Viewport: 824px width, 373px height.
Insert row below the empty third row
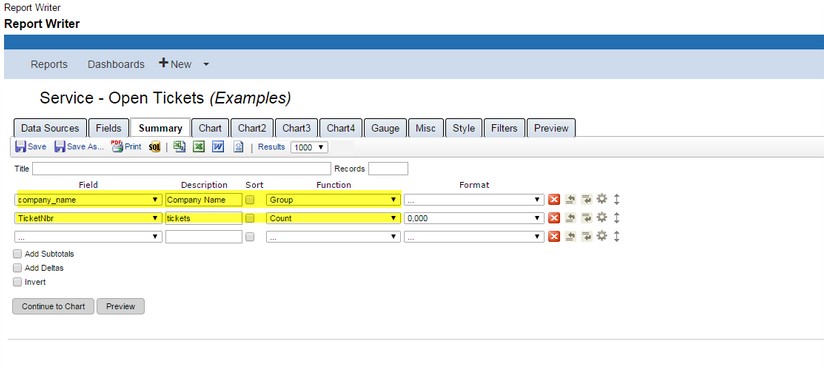point(586,236)
